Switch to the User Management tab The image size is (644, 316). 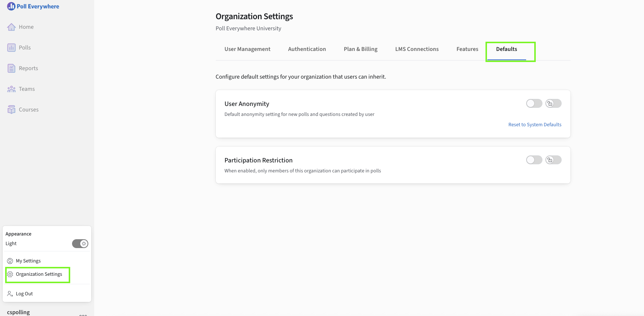coord(248,49)
